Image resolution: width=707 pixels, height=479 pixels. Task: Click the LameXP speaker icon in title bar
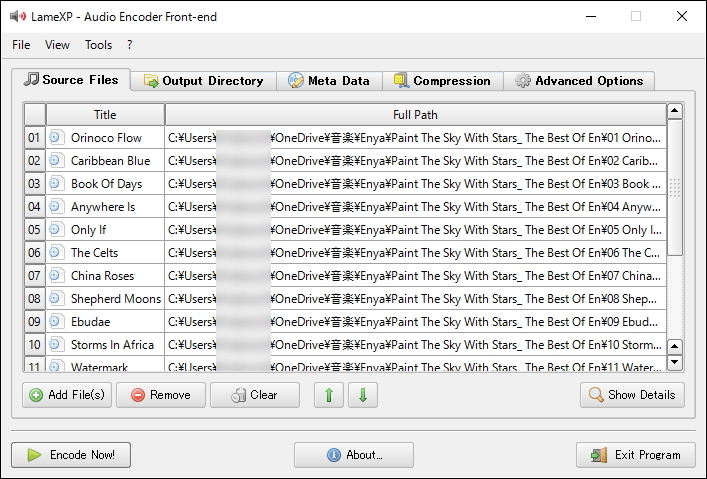[x=18, y=17]
